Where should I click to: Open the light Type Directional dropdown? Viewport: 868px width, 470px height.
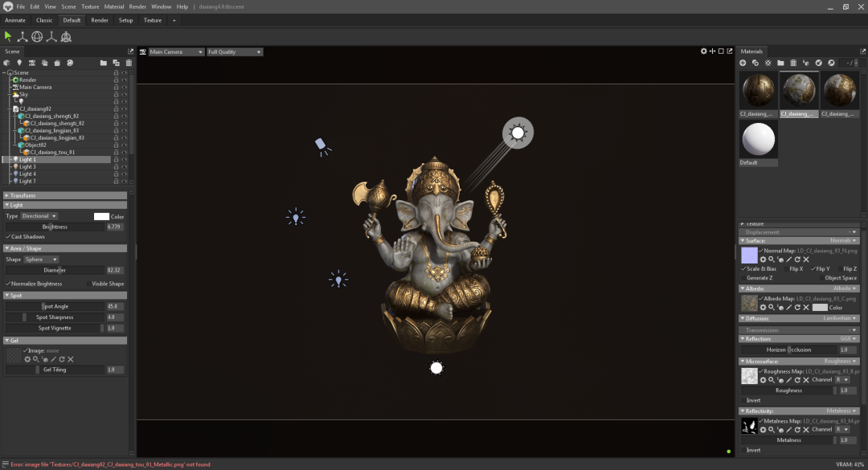tap(39, 216)
